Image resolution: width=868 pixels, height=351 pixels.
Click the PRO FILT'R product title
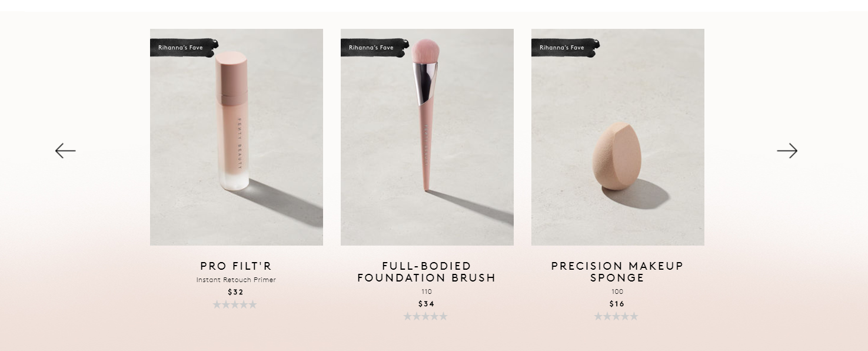point(236,266)
